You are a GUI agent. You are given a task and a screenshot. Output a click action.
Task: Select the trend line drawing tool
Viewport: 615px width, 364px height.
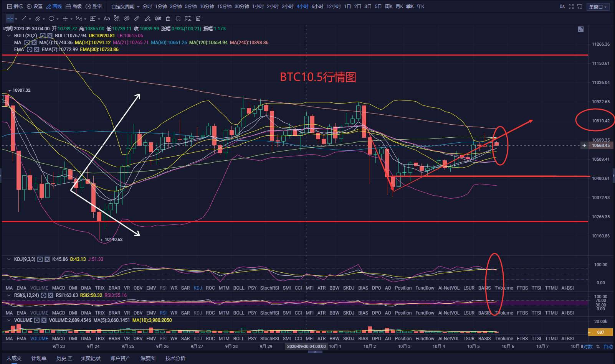(24, 18)
